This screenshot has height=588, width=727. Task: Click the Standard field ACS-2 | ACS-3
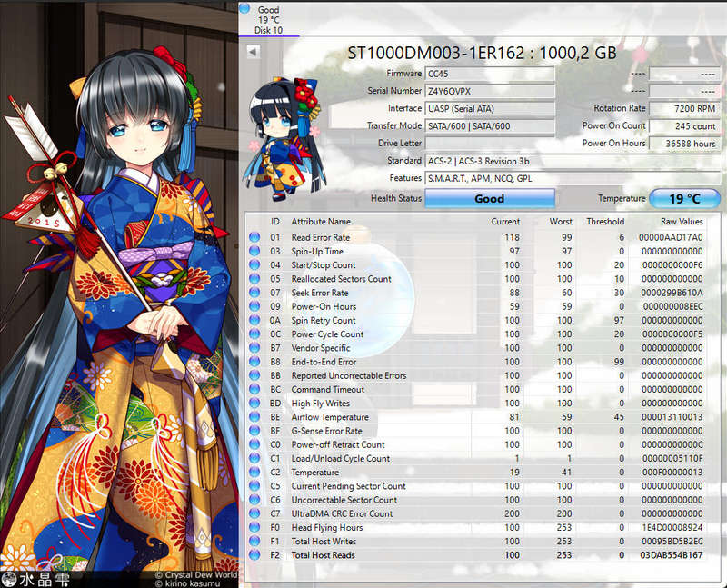pyautogui.click(x=573, y=162)
